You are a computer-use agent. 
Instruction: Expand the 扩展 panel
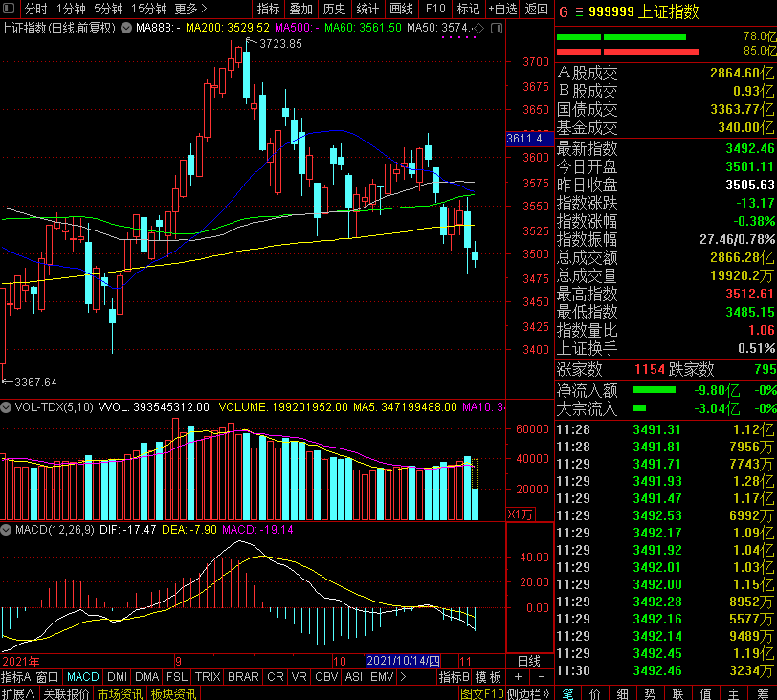pos(18,693)
